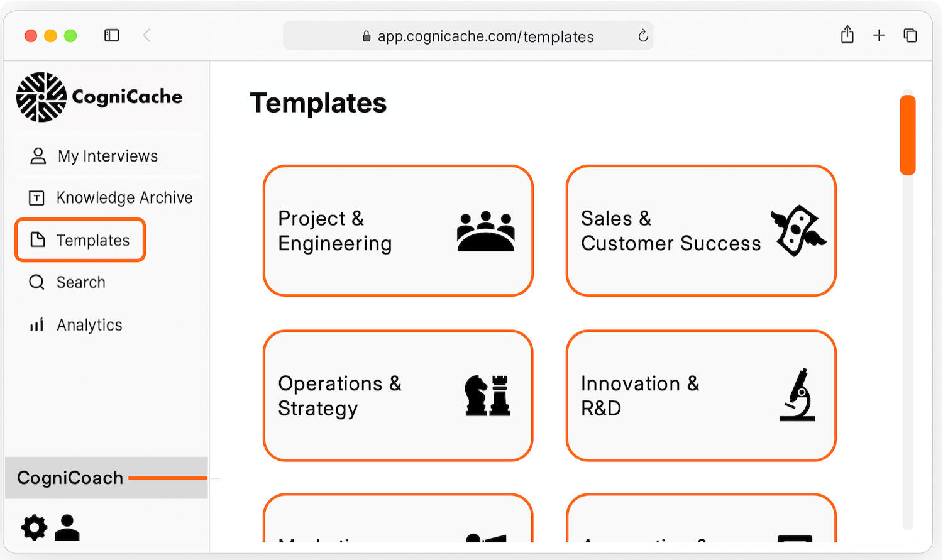This screenshot has height=560, width=943.
Task: Click the CogniCache logo icon
Action: 41,97
